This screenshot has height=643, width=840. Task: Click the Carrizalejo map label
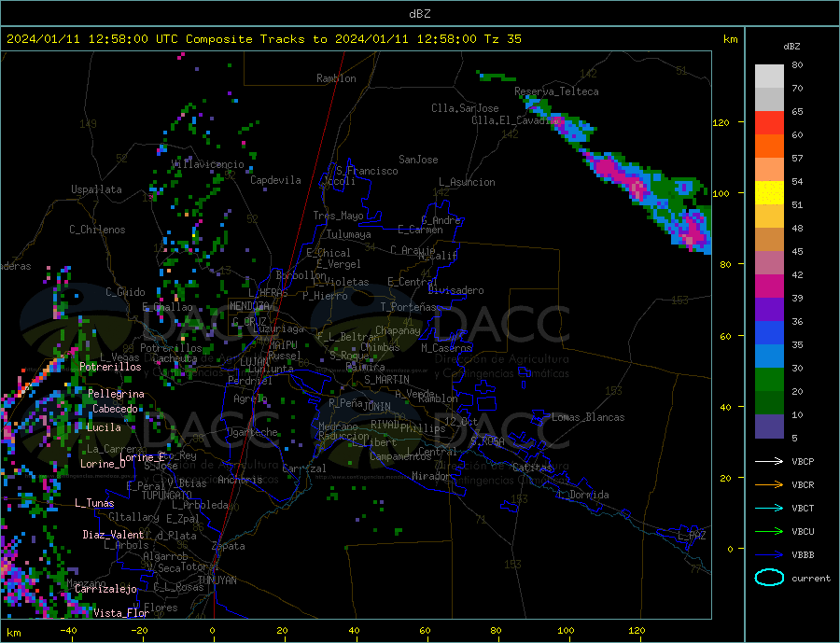pyautogui.click(x=105, y=590)
